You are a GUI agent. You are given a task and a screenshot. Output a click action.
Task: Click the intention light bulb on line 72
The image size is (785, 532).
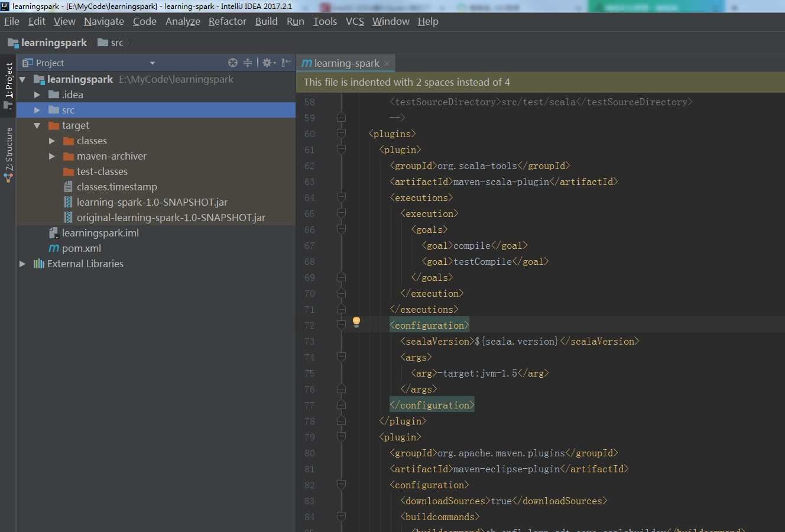click(356, 322)
